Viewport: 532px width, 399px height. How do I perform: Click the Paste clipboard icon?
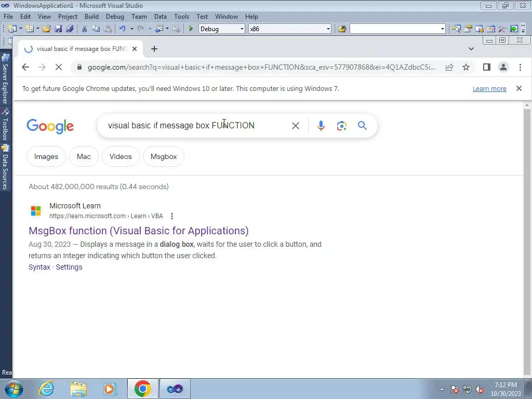click(108, 29)
